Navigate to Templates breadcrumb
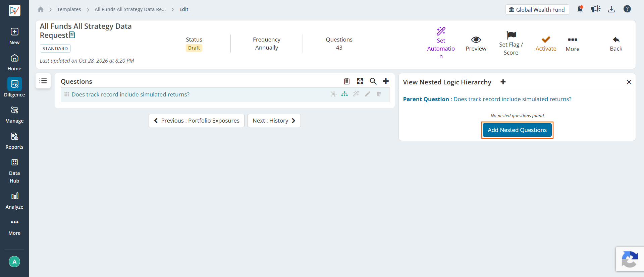This screenshot has width=644, height=277. tap(69, 9)
